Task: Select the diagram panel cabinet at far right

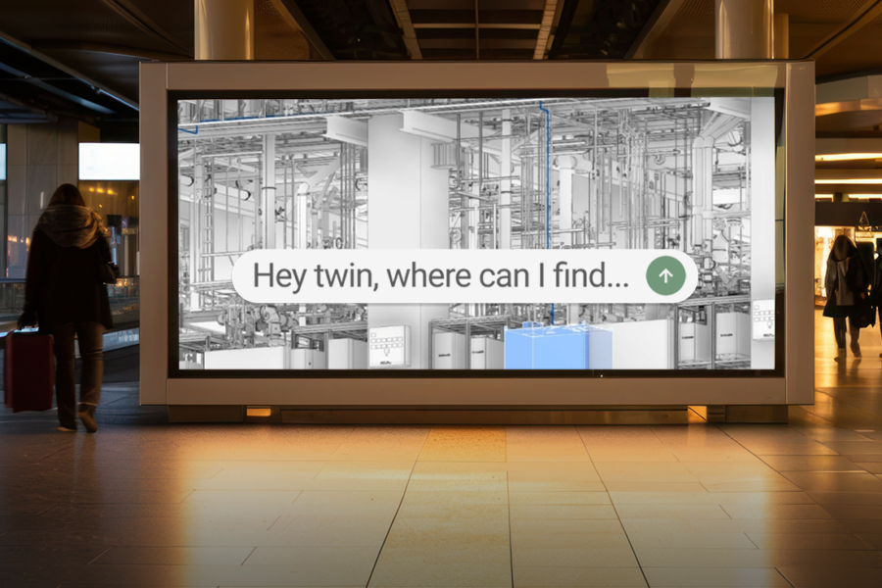Action: click(x=762, y=319)
